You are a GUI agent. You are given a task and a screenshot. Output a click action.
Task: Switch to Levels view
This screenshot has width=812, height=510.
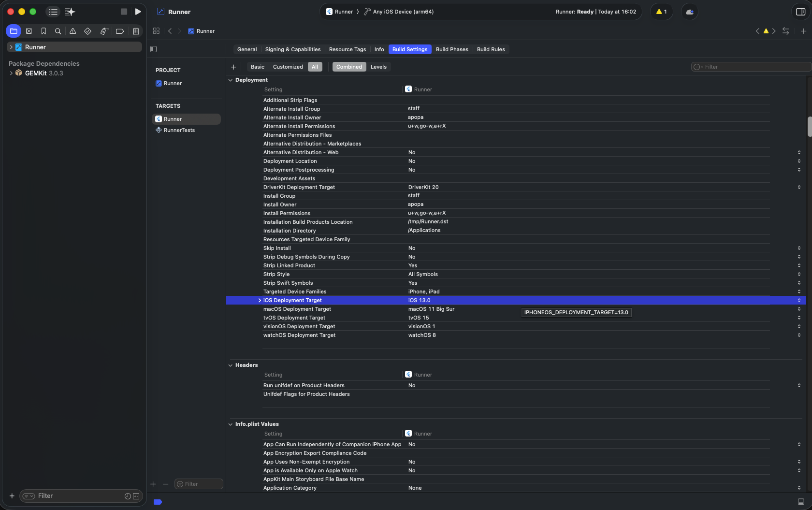click(378, 67)
